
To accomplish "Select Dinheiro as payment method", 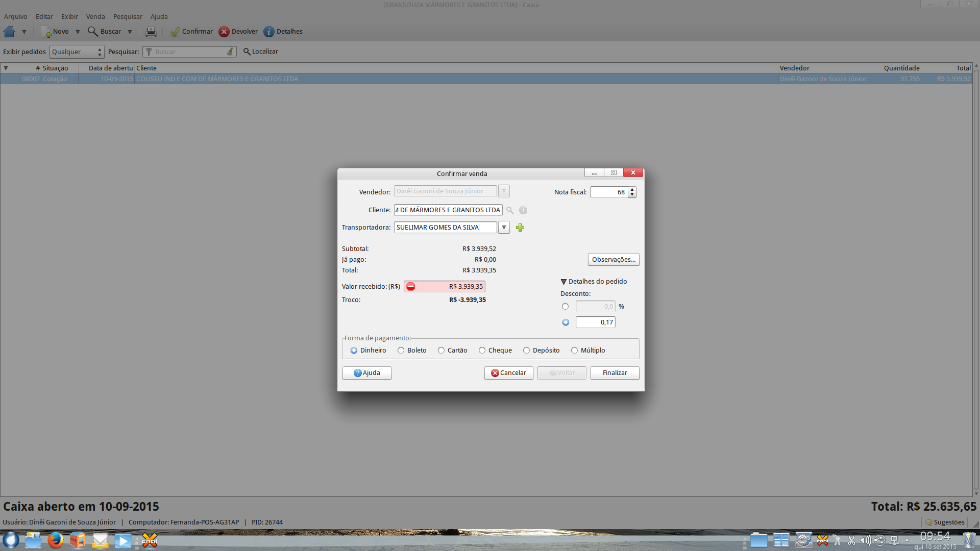I will point(354,350).
